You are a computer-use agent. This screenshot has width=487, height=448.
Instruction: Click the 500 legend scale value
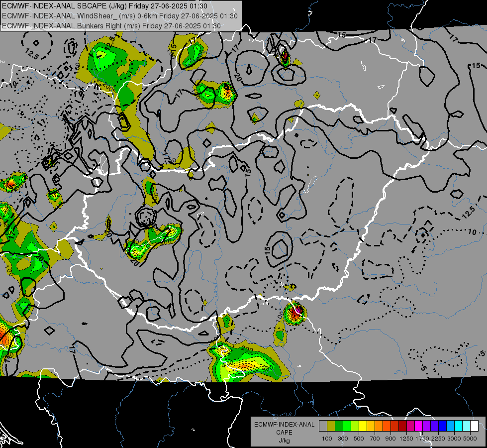[359, 439]
